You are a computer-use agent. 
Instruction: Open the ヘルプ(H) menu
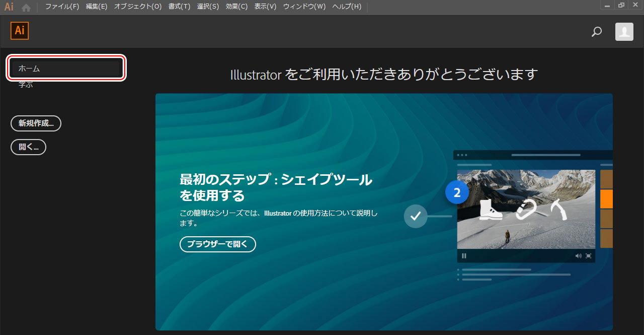[347, 7]
